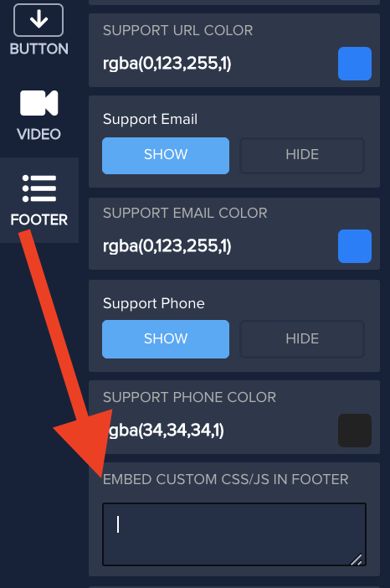Edit the Support Email Color rgba value
The width and height of the screenshot is (390, 588).
coord(167,246)
